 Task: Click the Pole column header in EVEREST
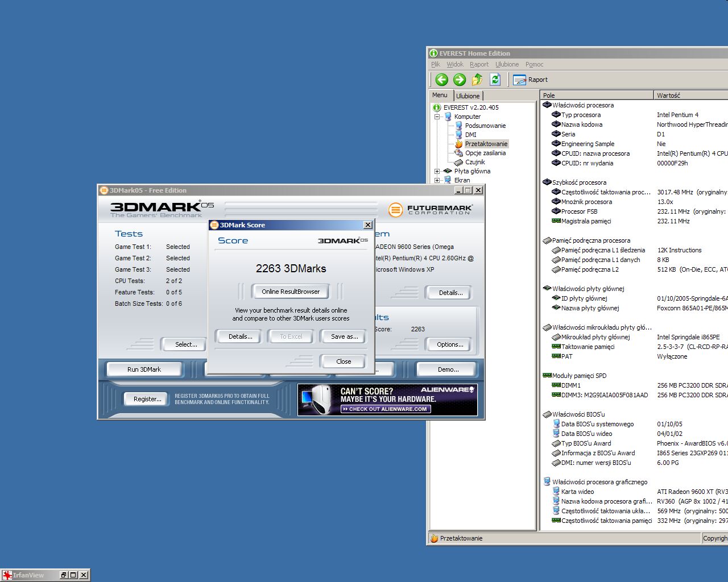(597, 95)
